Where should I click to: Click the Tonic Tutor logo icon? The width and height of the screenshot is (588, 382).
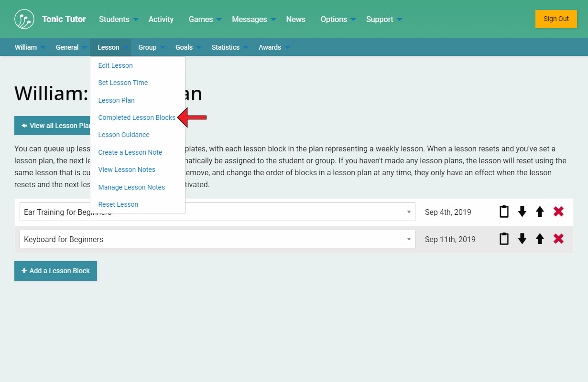24,19
